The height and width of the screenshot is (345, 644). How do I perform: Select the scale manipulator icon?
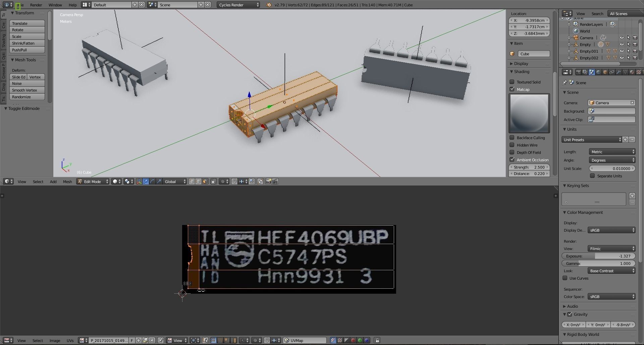(159, 181)
